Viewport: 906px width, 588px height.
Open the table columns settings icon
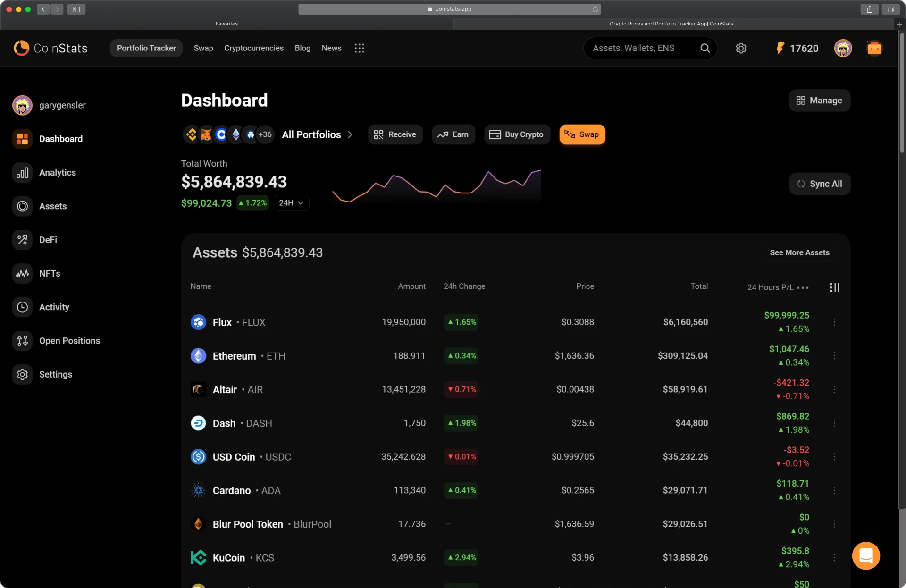834,287
